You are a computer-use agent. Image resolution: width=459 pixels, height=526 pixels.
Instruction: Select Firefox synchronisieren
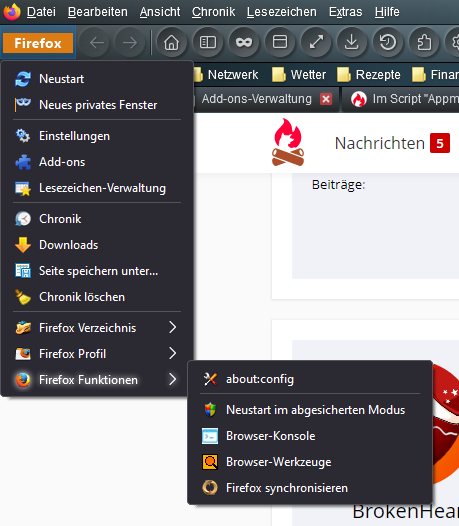(x=310, y=488)
